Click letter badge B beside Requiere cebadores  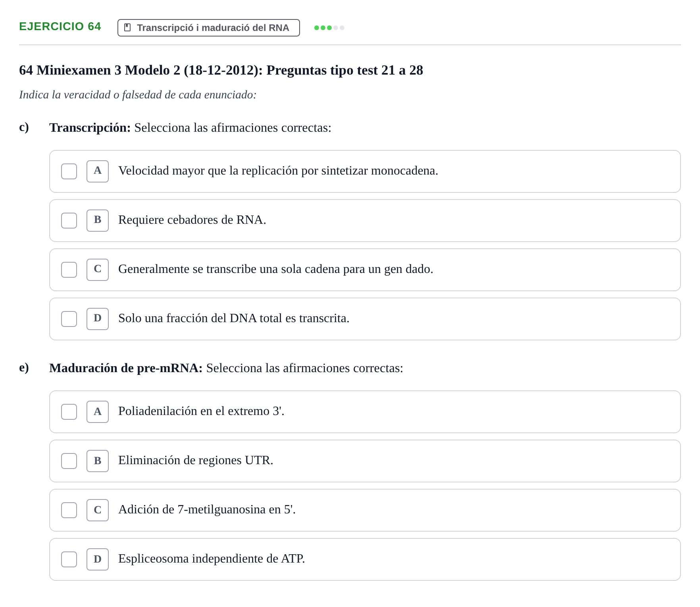(98, 221)
